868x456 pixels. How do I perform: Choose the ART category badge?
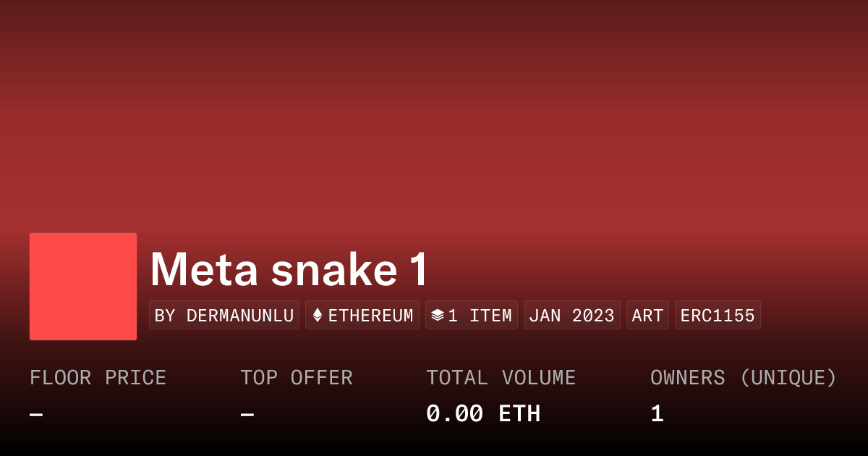tap(647, 316)
